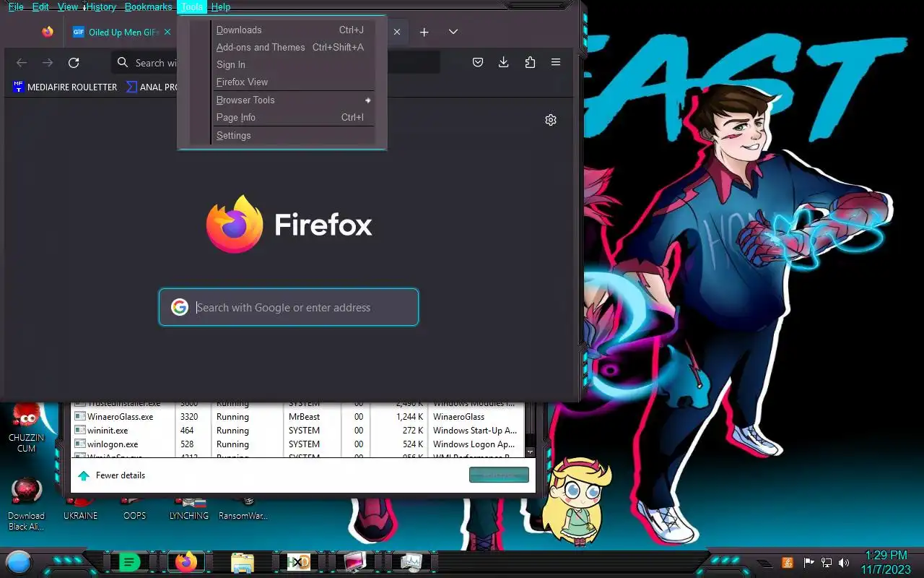Image resolution: width=924 pixels, height=578 pixels.
Task: Open the volume speaker tray icon
Action: pyautogui.click(x=844, y=562)
